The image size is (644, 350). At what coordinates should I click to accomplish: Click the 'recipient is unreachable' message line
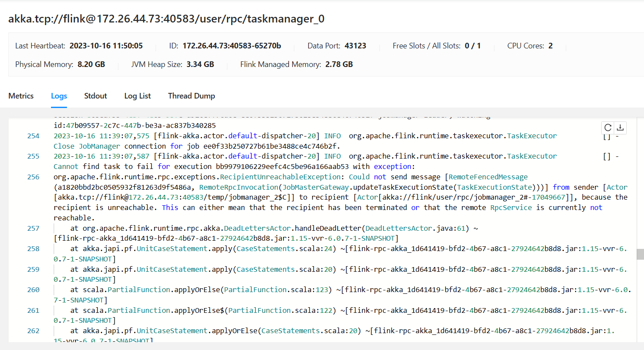click(328, 207)
